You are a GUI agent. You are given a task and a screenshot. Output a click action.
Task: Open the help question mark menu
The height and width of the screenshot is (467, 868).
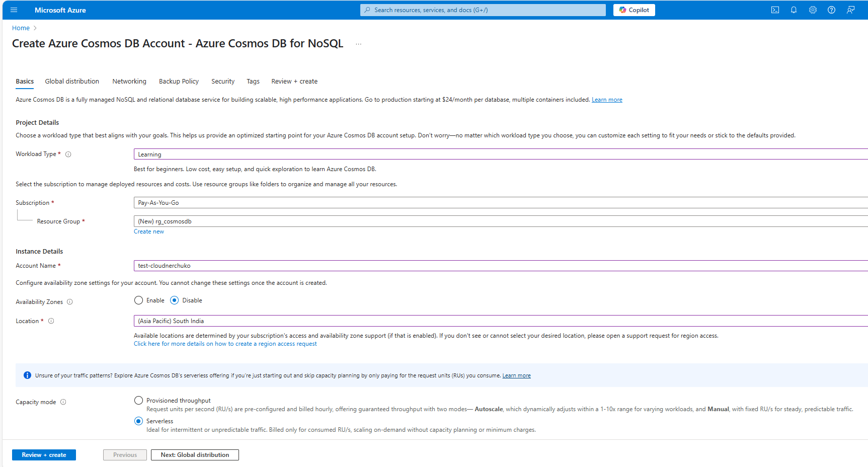(831, 10)
